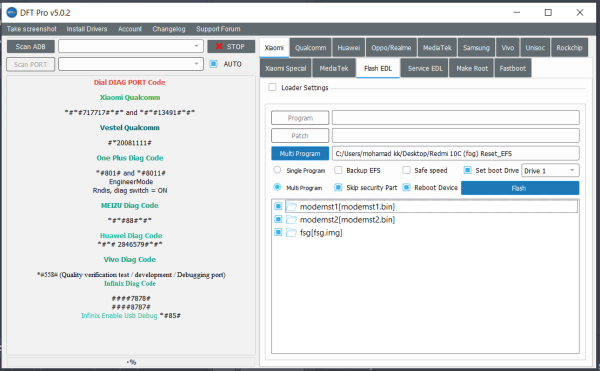
Task: Open the Account menu
Action: [x=130, y=29]
